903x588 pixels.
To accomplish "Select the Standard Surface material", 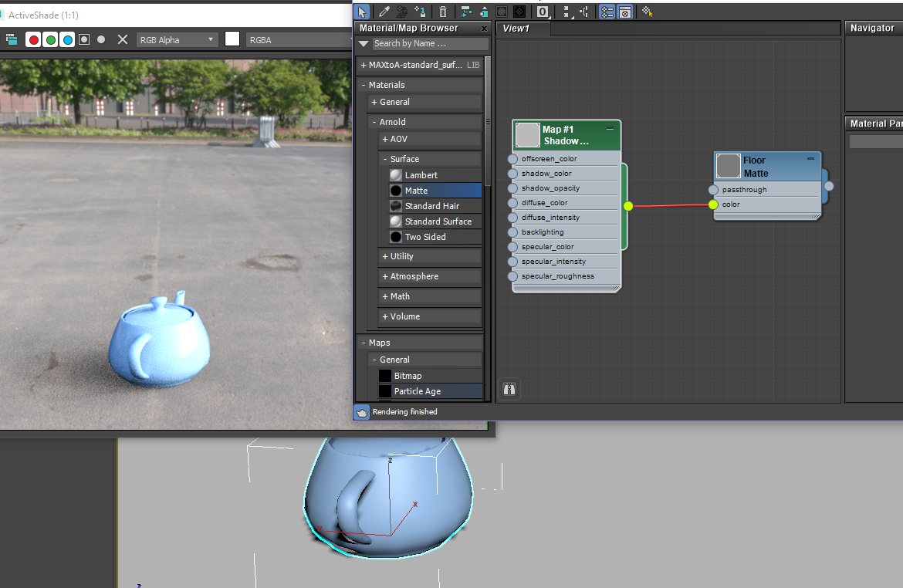I will coord(435,221).
